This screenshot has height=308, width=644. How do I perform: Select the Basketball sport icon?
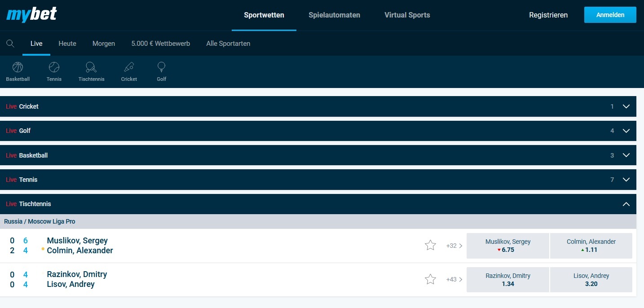coord(18,71)
